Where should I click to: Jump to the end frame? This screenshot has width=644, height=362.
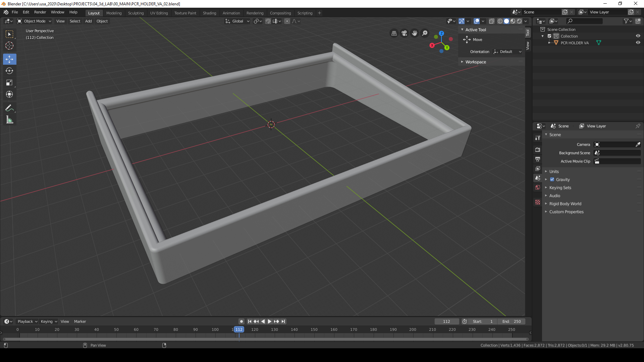[x=283, y=321]
